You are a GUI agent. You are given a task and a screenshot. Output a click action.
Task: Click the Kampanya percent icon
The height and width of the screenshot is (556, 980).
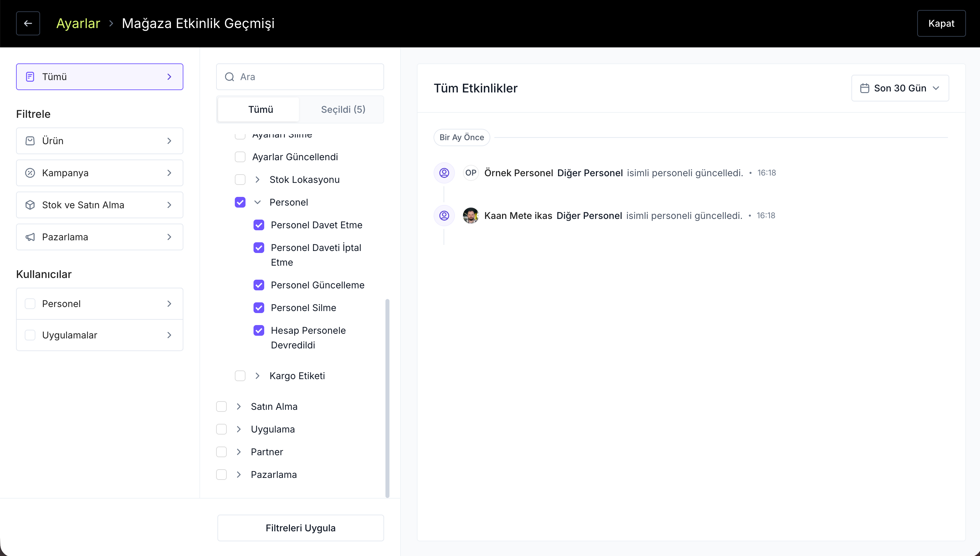pos(30,173)
